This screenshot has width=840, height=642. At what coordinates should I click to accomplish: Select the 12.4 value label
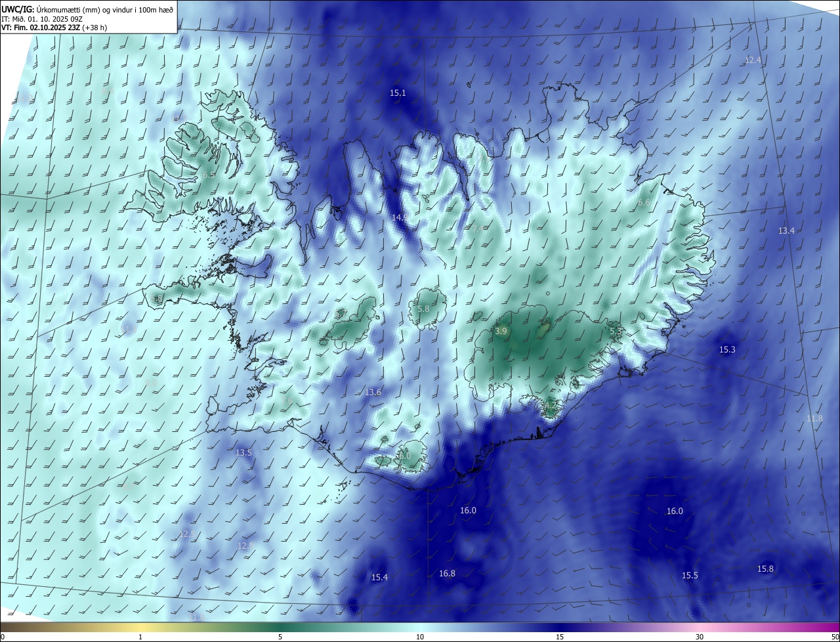pyautogui.click(x=753, y=60)
